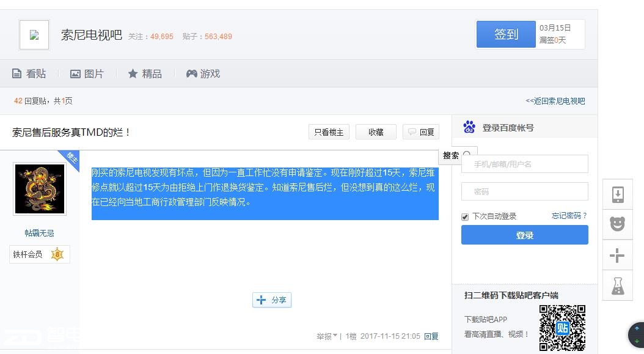Go back via 返回索尼电视吧 link
The height and width of the screenshot is (354, 644).
pos(555,101)
